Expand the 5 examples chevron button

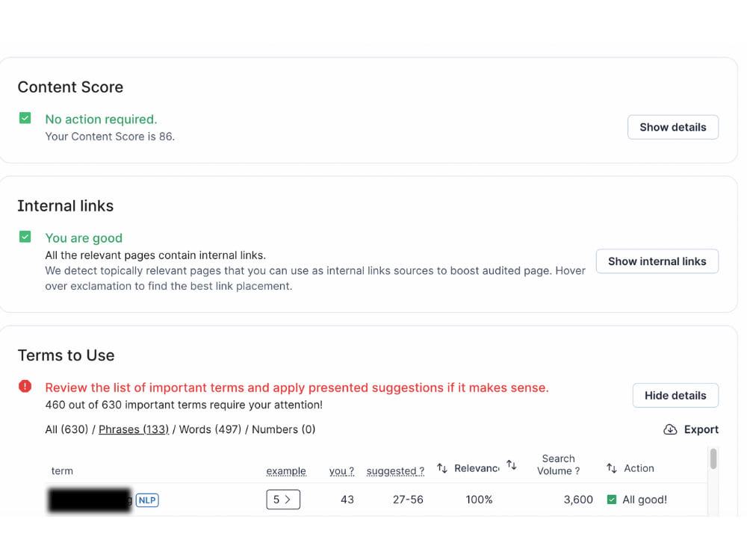click(x=283, y=500)
